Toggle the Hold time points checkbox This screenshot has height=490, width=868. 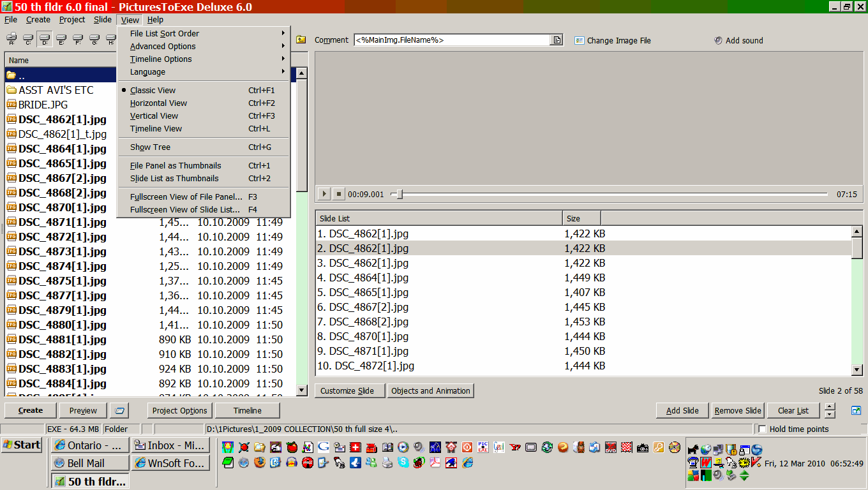[762, 429]
